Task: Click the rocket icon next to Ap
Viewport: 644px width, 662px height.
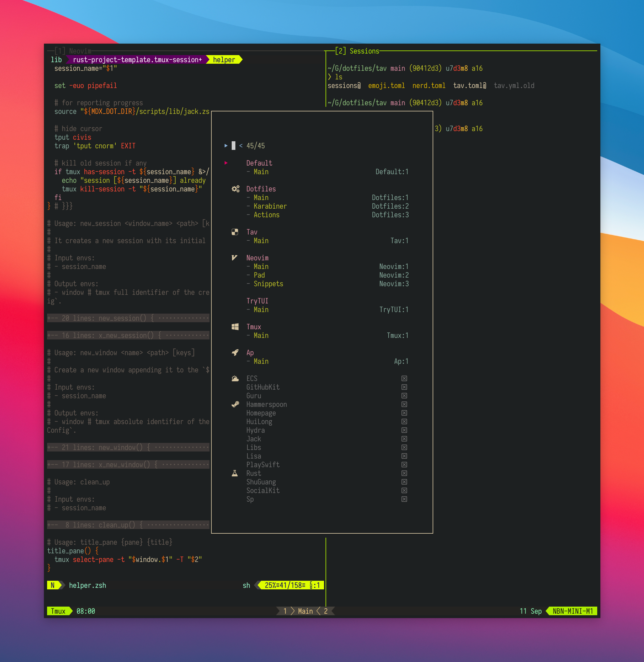Action: 235,352
